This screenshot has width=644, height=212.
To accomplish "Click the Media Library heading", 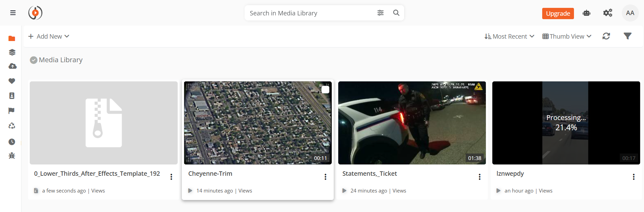I will 61,60.
